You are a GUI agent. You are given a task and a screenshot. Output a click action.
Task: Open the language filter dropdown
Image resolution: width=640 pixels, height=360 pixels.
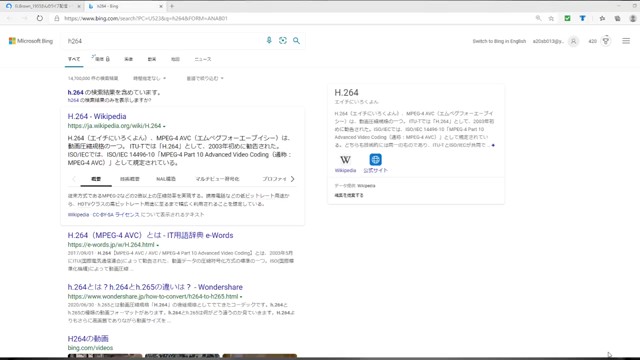point(205,78)
